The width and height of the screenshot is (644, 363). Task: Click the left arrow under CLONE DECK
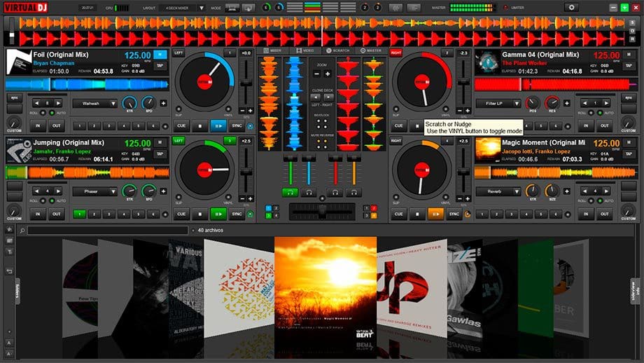pyautogui.click(x=316, y=97)
